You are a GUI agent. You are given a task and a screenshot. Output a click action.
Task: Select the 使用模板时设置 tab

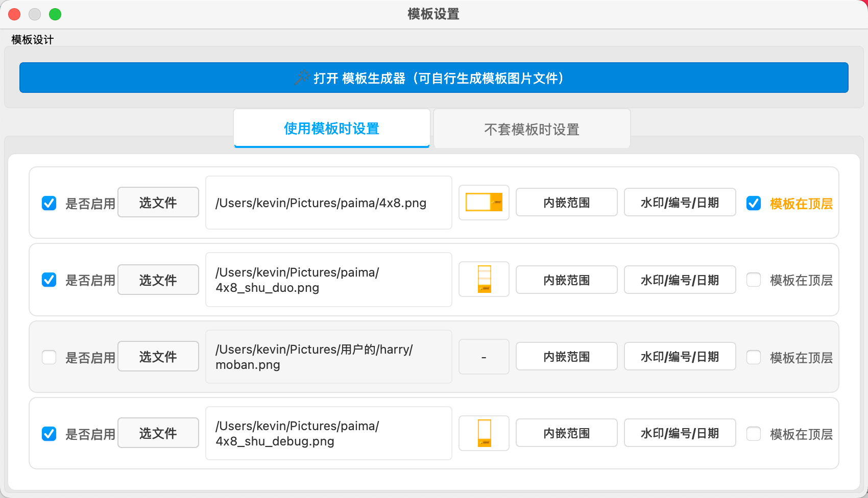tap(331, 129)
